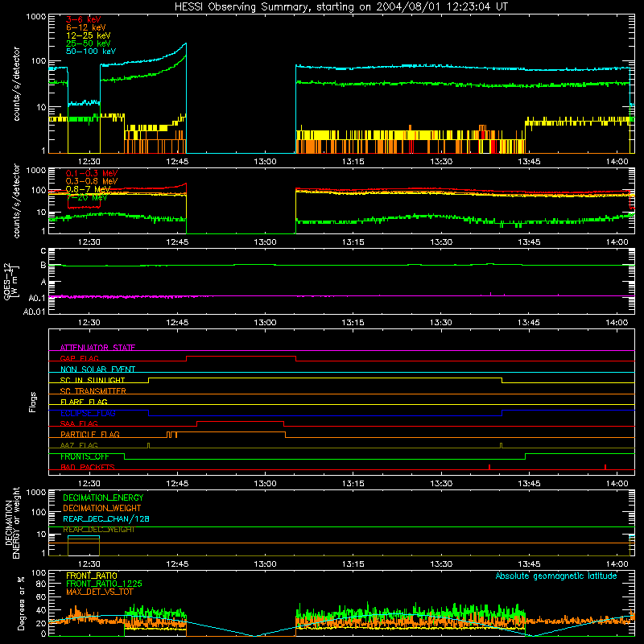Select the SC_IN_SUNLIGHT flag label
The height and width of the screenshot is (644, 644).
click(x=93, y=380)
